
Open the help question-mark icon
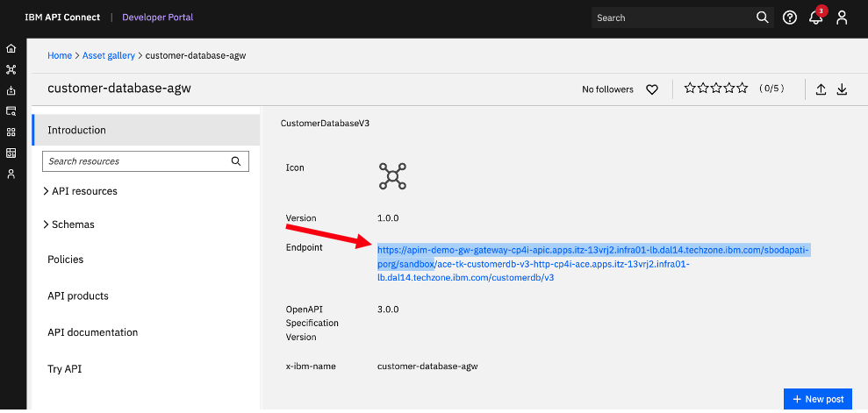coord(789,18)
